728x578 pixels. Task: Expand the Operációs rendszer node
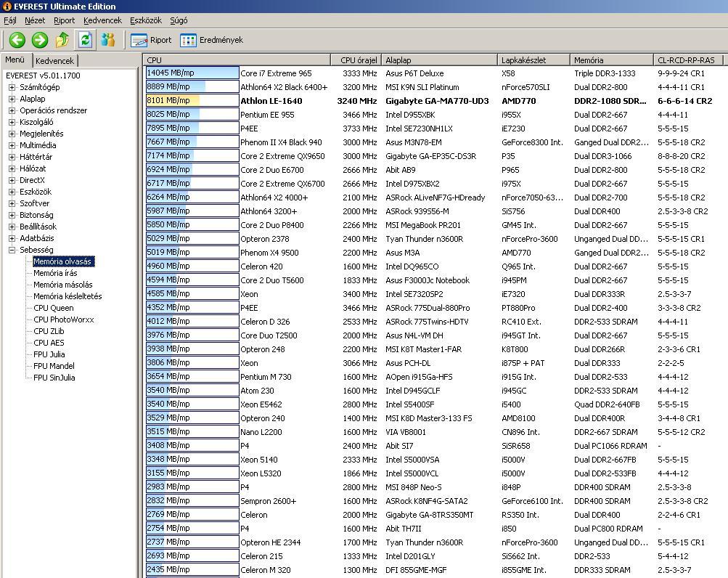[x=12, y=110]
